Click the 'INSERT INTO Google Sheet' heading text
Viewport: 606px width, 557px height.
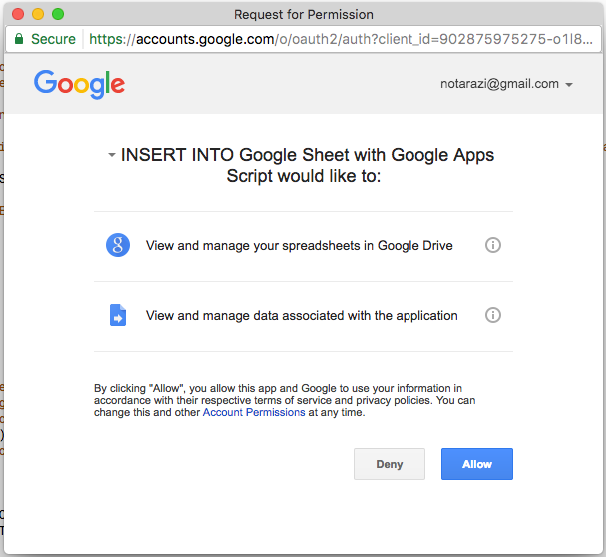click(x=307, y=165)
